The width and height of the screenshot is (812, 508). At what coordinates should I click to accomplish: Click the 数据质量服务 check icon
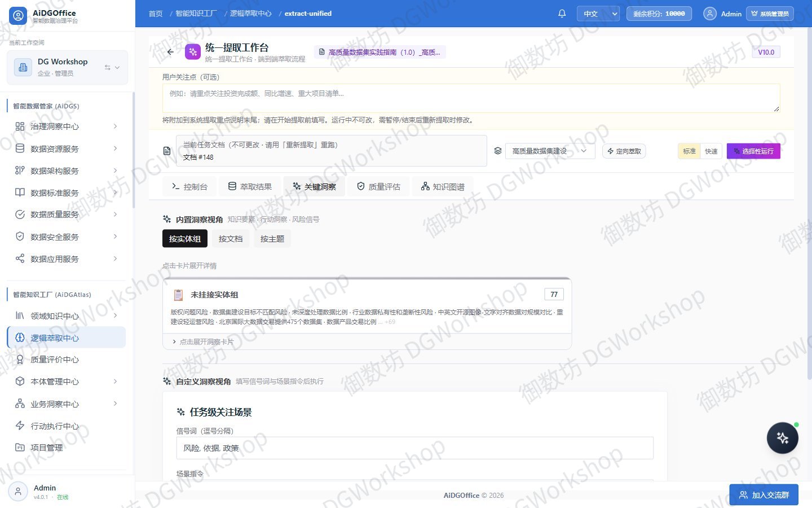20,214
